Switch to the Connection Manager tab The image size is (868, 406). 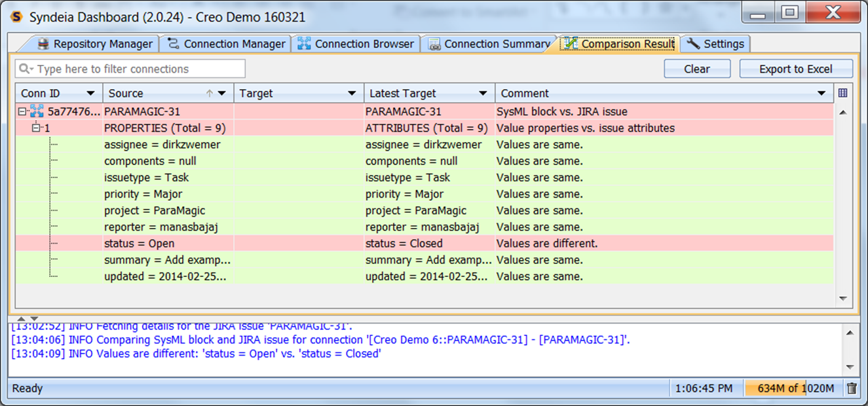(x=226, y=44)
